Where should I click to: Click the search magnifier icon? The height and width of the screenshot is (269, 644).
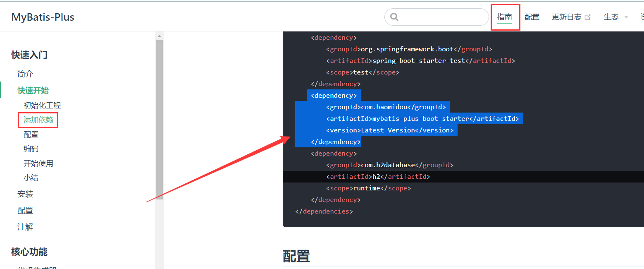394,17
